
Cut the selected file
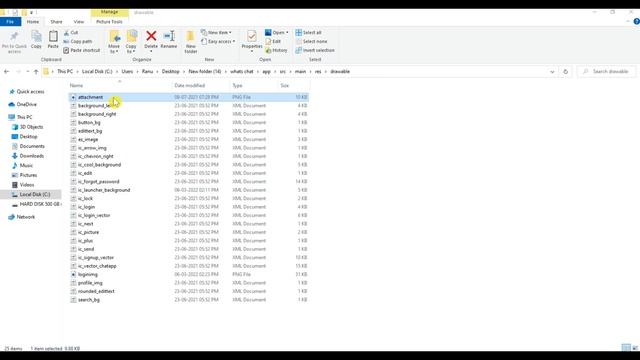tap(71, 33)
